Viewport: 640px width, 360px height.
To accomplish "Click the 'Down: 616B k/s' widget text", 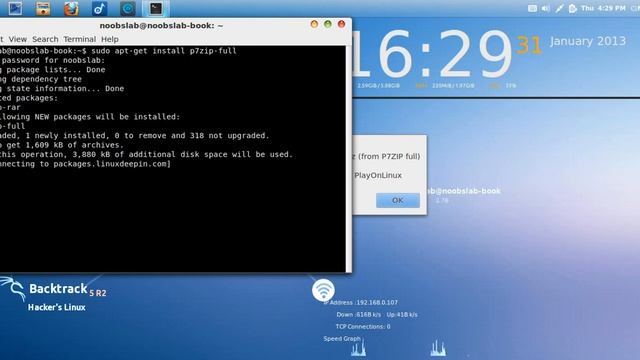I will 358,315.
